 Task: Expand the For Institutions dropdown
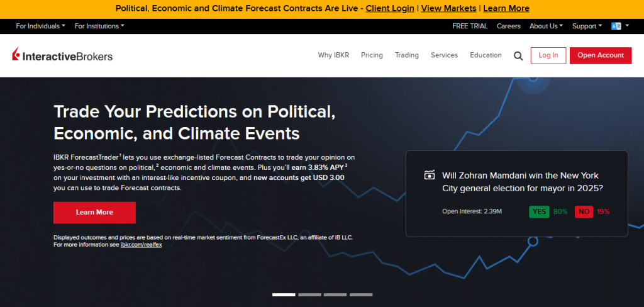[99, 26]
